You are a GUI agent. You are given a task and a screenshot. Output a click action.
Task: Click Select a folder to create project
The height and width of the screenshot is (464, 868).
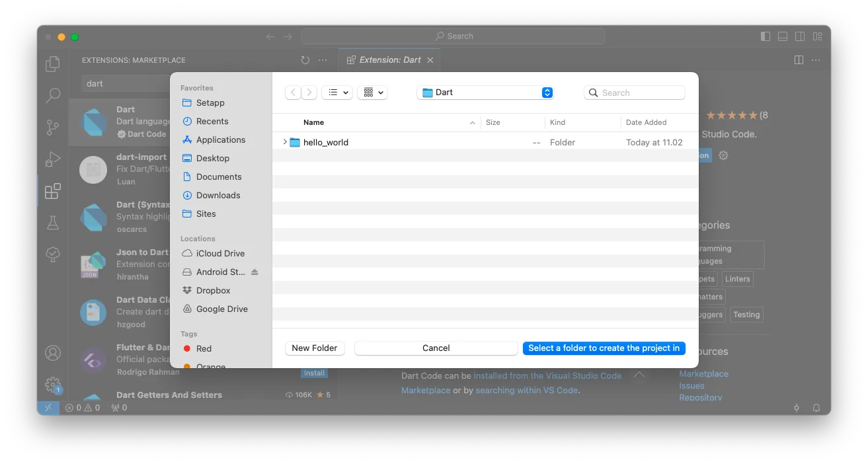[x=604, y=348]
